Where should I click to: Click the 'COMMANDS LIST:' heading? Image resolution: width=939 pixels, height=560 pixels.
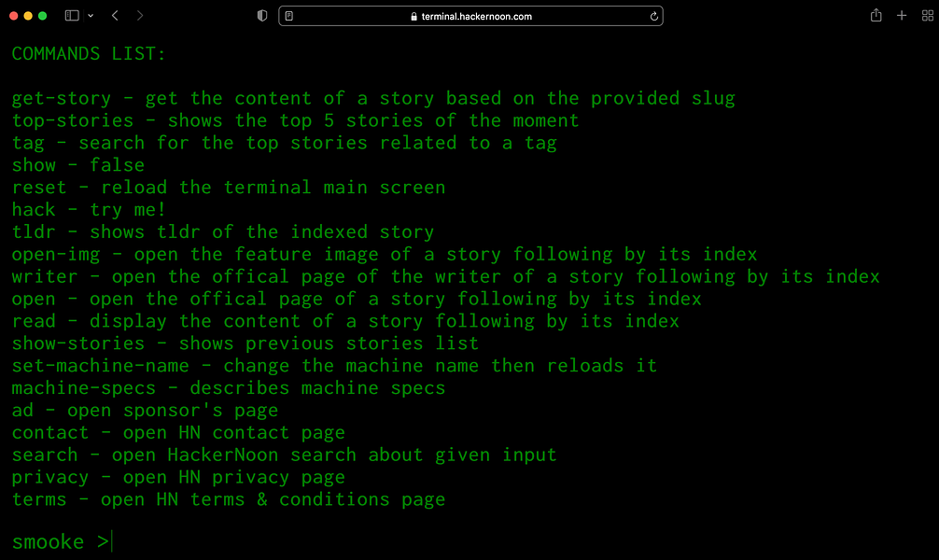click(x=89, y=54)
